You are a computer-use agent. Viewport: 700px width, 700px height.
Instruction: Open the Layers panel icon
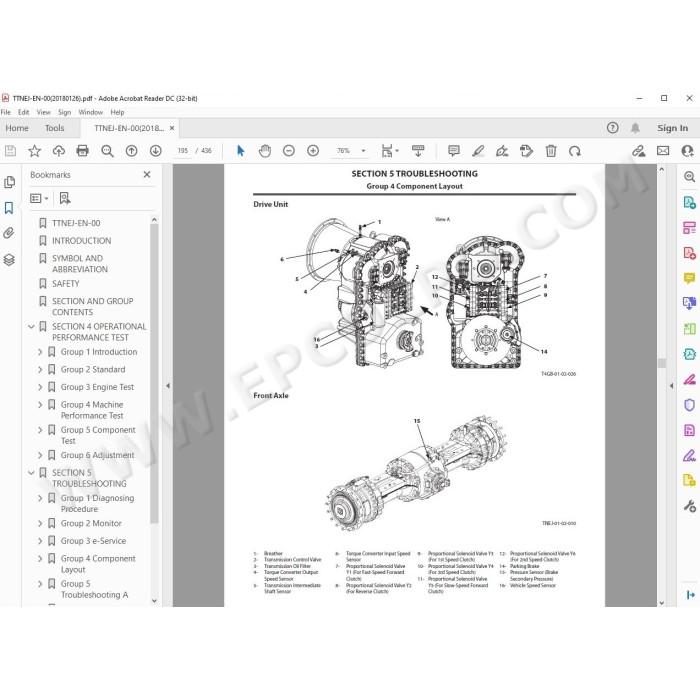click(9, 259)
